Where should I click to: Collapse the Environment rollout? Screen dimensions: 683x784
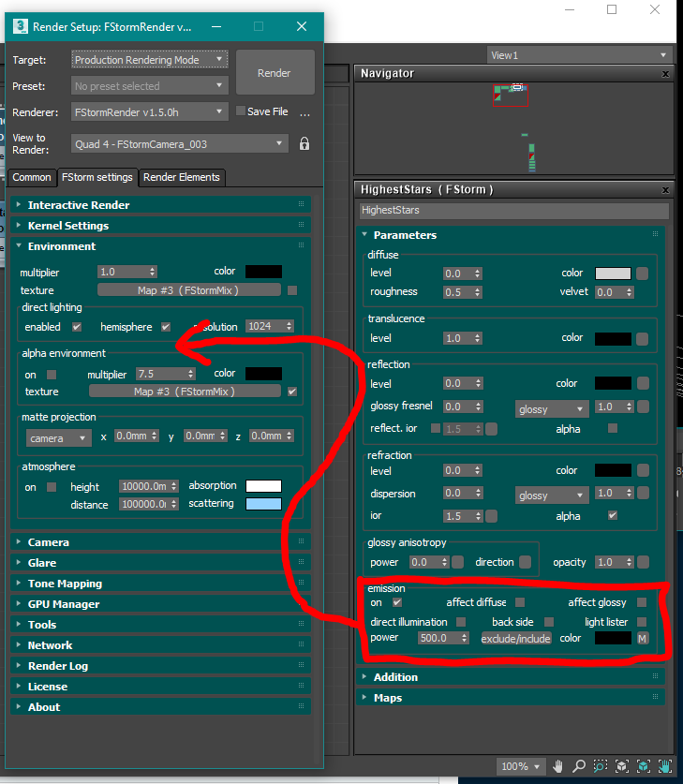tap(160, 246)
